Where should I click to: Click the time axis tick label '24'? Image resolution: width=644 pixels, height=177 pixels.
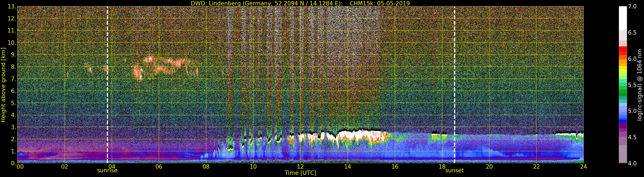(583, 167)
